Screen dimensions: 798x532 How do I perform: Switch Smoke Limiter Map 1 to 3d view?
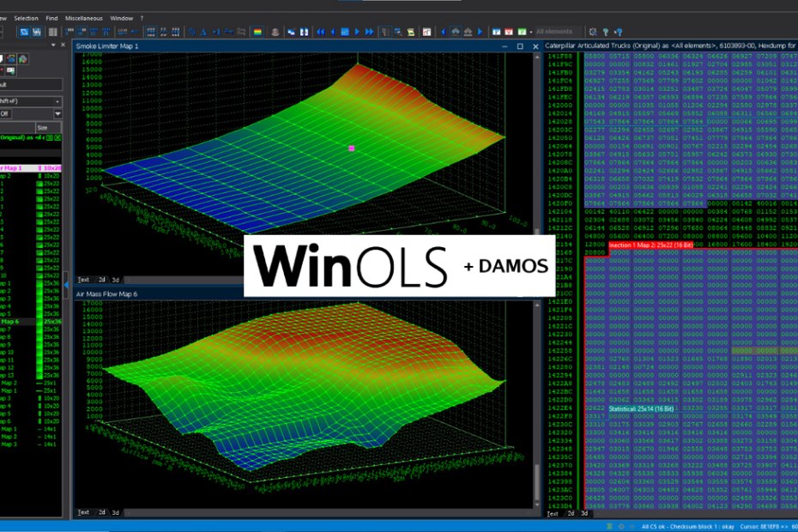click(116, 280)
